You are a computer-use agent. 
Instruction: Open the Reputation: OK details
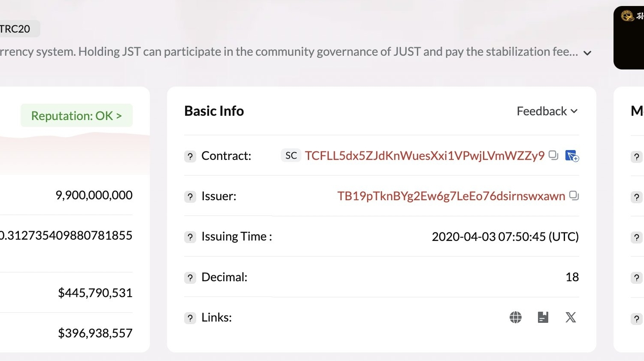click(76, 116)
